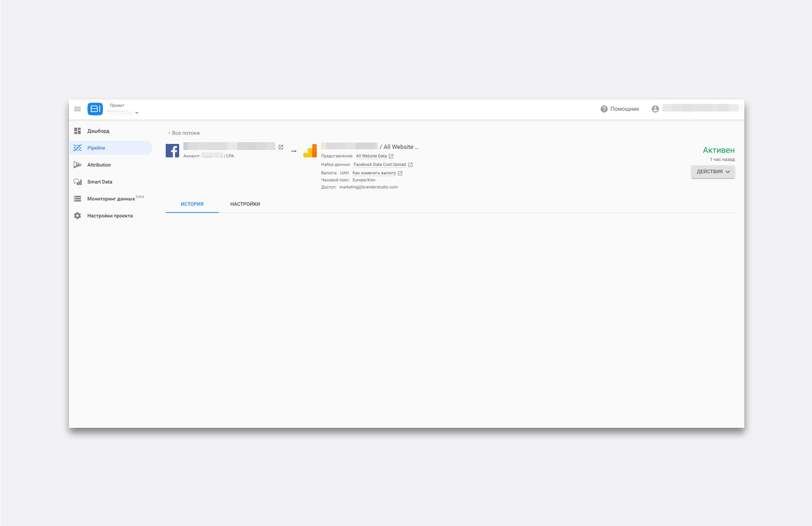Open the actions dropdown (ДЕЙСТВИЯ)
Screen dimensions: 812x526
coord(713,172)
